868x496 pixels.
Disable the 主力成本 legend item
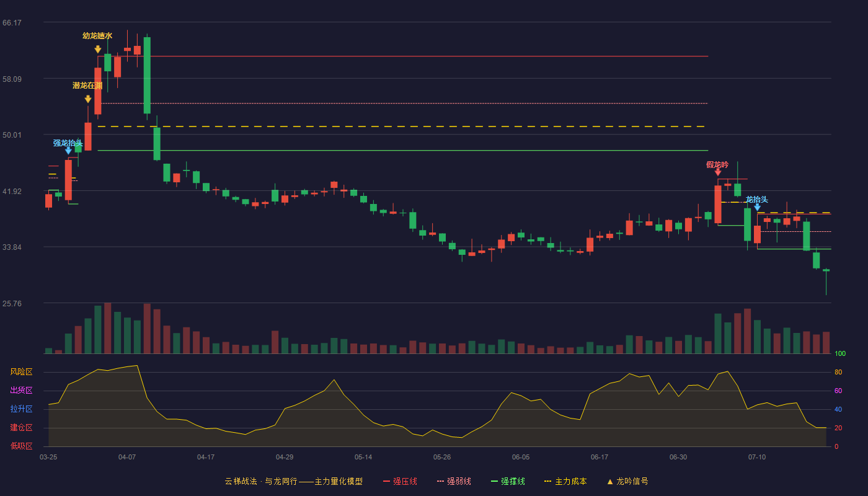coord(565,481)
